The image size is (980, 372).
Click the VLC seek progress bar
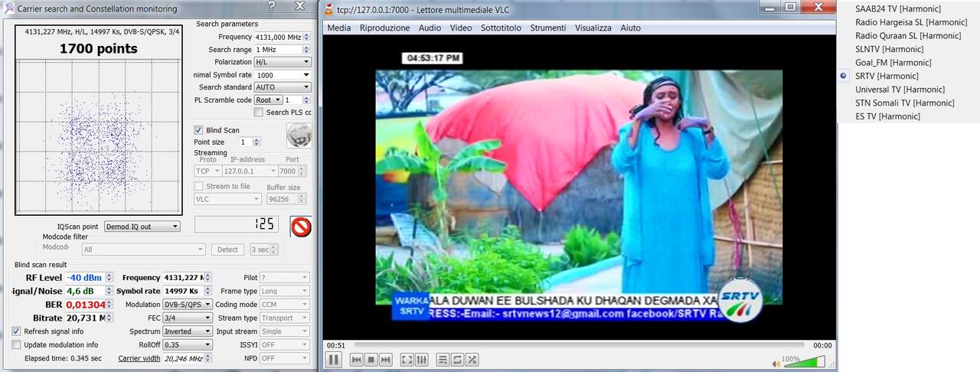pyautogui.click(x=580, y=345)
